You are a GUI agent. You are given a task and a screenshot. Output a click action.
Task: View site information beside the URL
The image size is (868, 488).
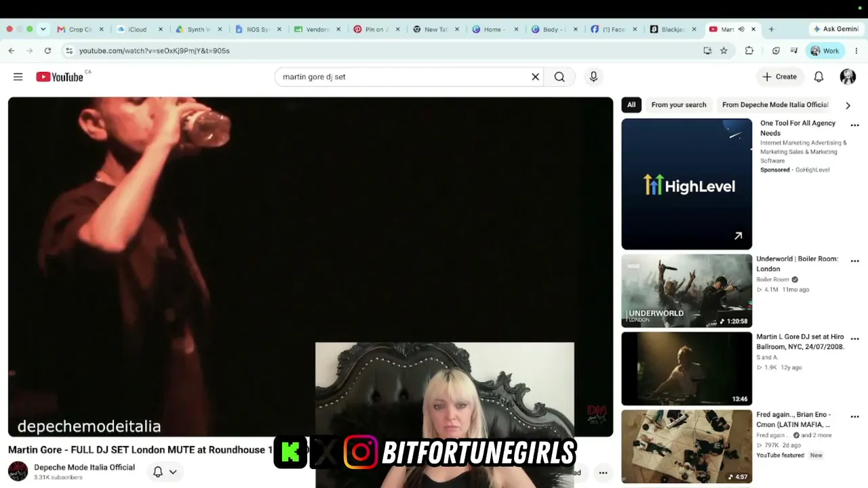tap(68, 51)
